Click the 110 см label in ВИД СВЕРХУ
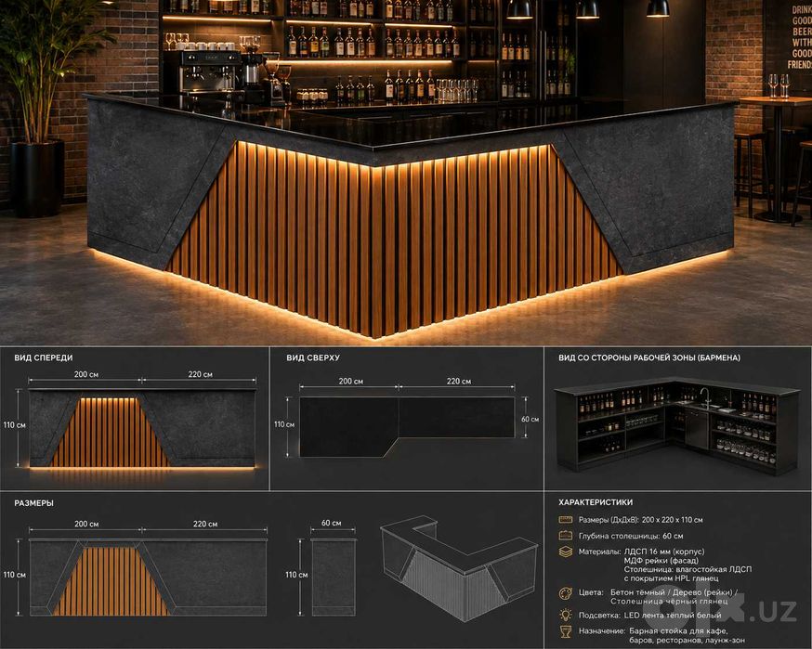Screen dimensions: 812x649 point(284,424)
